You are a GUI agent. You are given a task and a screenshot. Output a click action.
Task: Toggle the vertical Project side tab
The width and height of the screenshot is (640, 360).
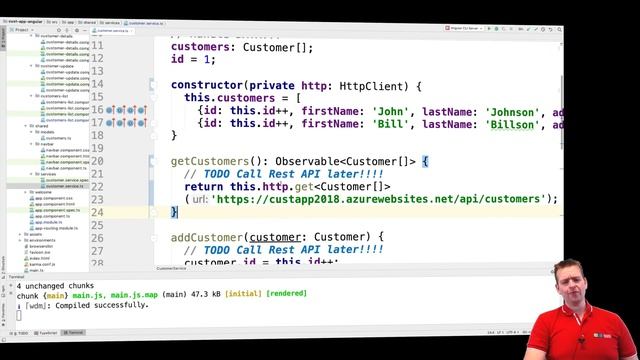click(x=3, y=39)
